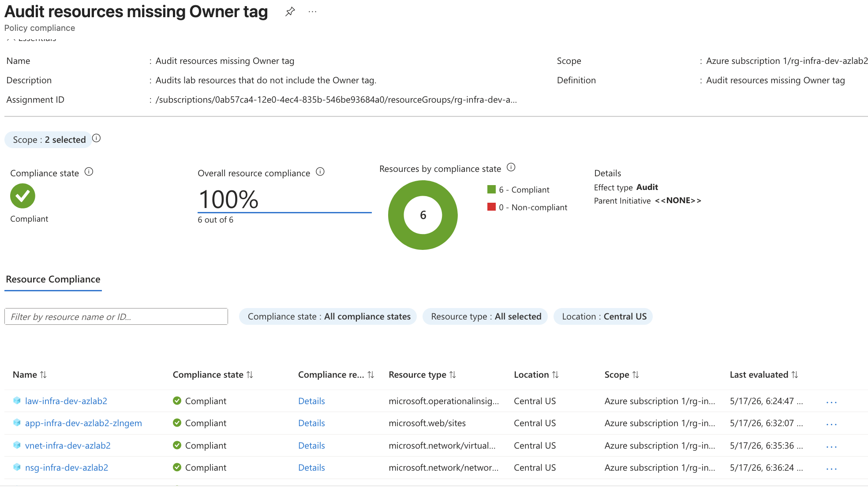The image size is (868, 498).
Task: Open app-infra-dev-azlab2-zlngem resource link
Action: pyautogui.click(x=83, y=423)
